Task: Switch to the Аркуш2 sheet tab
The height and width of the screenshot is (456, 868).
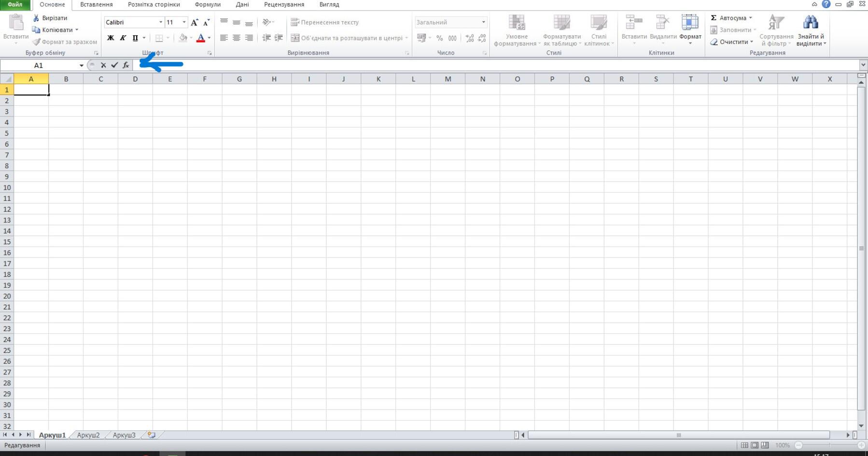Action: tap(88, 435)
